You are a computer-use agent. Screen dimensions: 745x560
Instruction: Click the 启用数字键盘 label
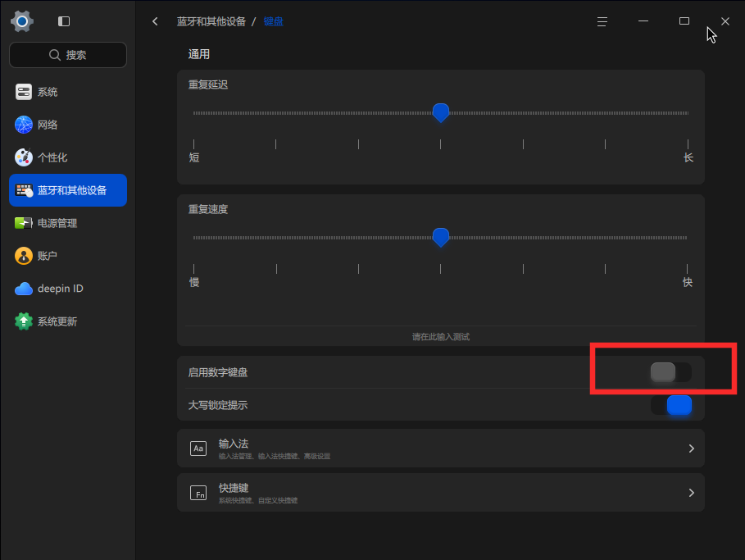coord(218,372)
